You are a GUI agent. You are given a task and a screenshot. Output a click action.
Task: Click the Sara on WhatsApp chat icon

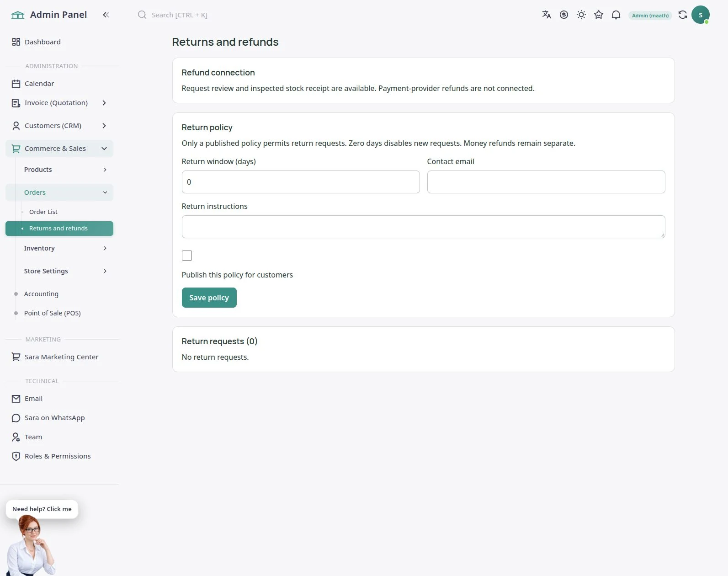coord(16,418)
